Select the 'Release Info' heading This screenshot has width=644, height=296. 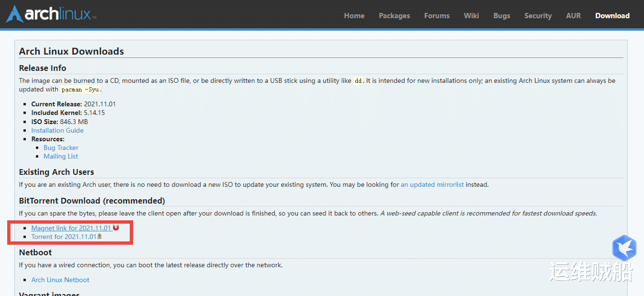[43, 68]
